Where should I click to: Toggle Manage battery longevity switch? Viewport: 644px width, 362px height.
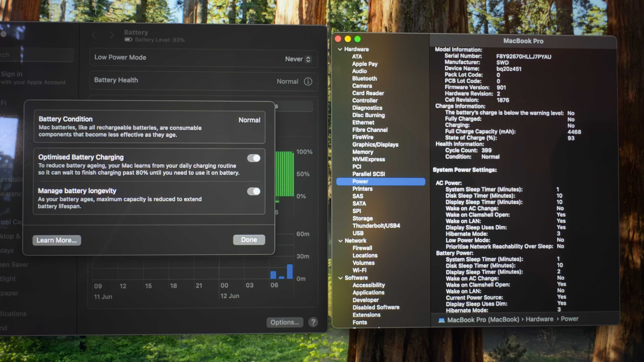coord(254,191)
